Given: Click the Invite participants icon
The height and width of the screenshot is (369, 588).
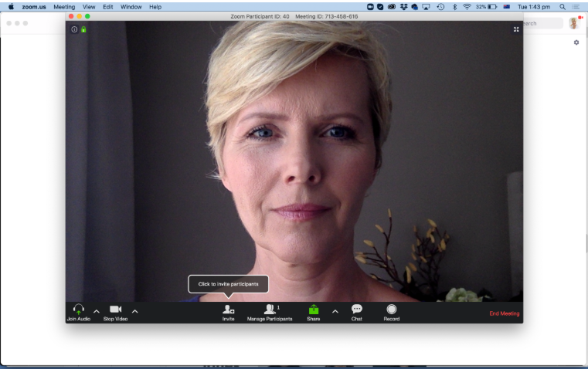Looking at the screenshot, I should click(229, 309).
